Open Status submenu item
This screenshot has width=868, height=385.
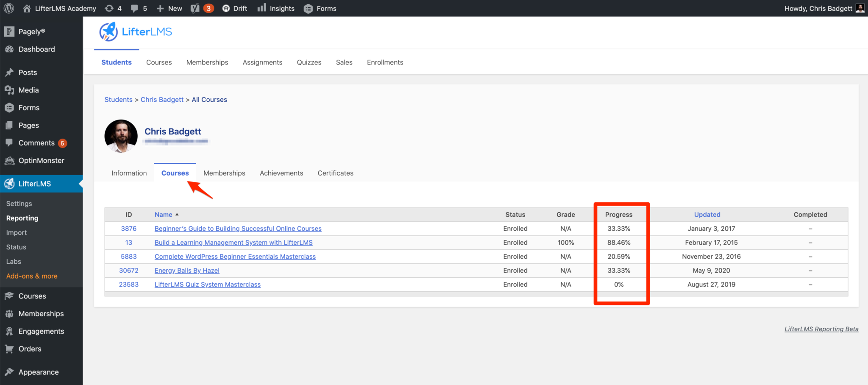(16, 247)
